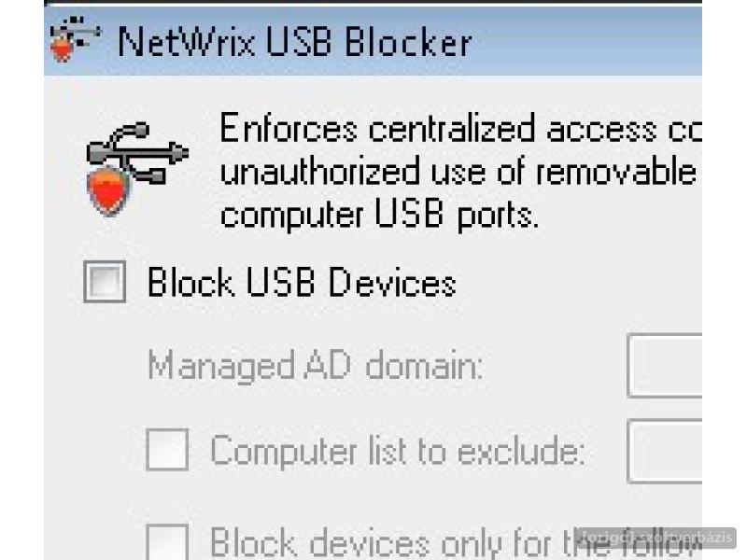Click the Block USB Devices label text
The image size is (747, 560).
pyautogui.click(x=302, y=282)
